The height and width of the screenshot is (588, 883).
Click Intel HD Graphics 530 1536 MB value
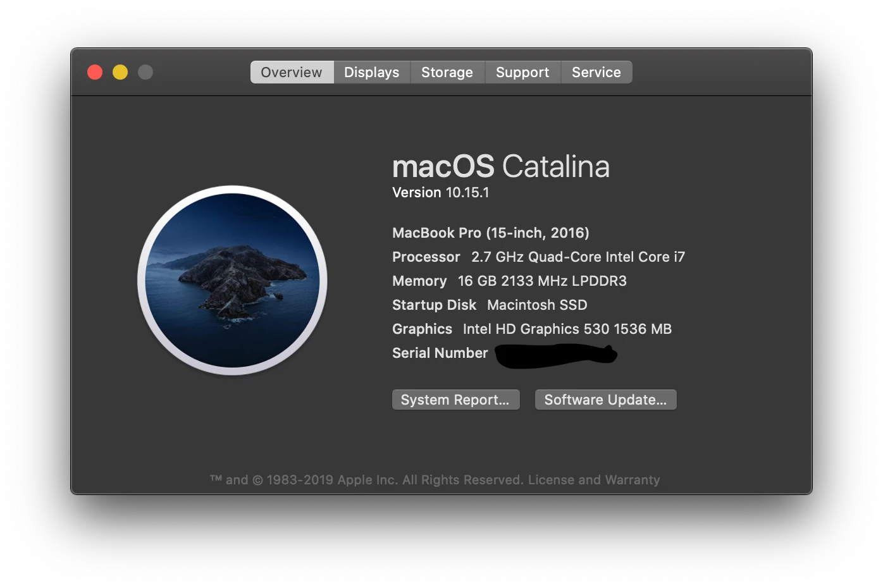[567, 329]
